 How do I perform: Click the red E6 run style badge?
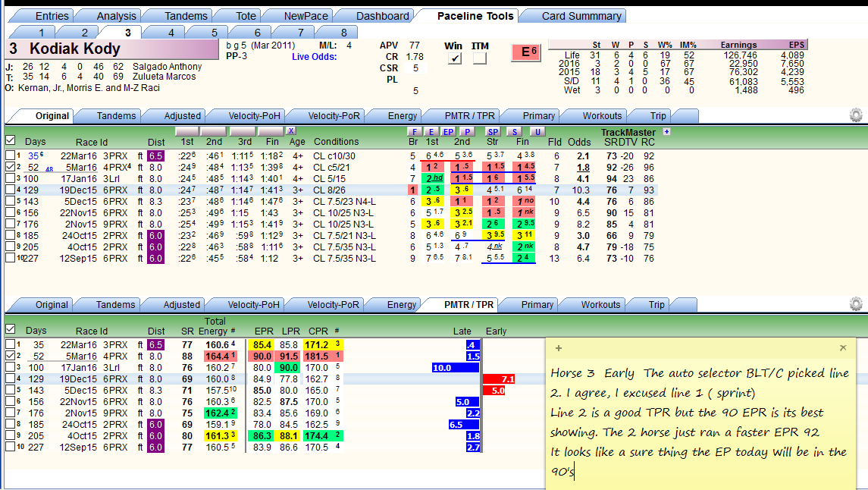click(525, 52)
